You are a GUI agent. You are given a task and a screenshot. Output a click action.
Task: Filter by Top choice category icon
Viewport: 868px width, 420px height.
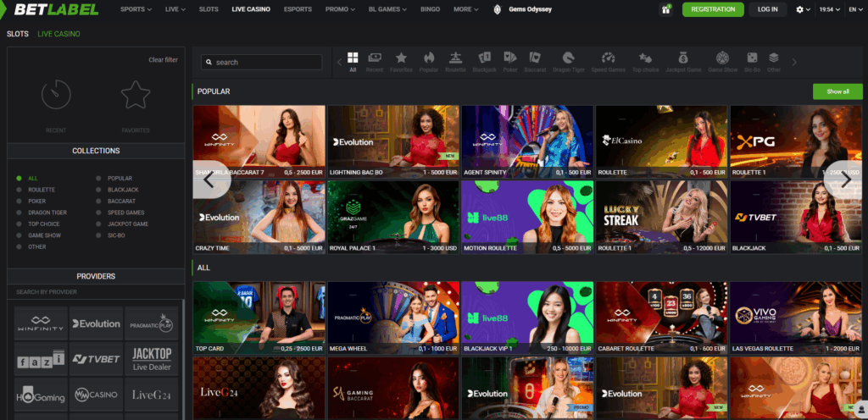(645, 58)
